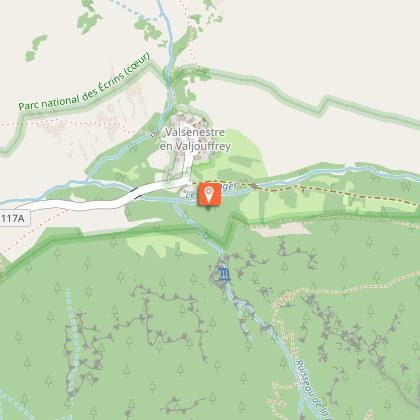Click the Parc national des Écrins (cœur) label
The height and width of the screenshot is (420, 420).
84,83
